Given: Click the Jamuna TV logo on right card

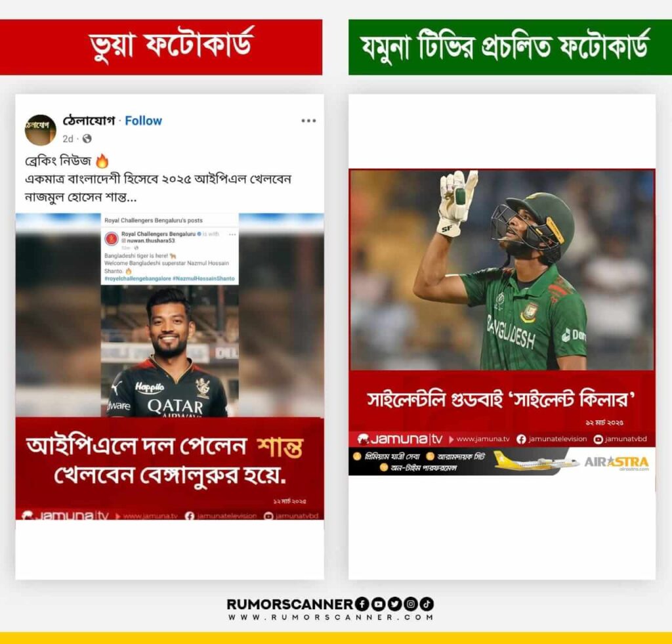Looking at the screenshot, I should tap(400, 439).
